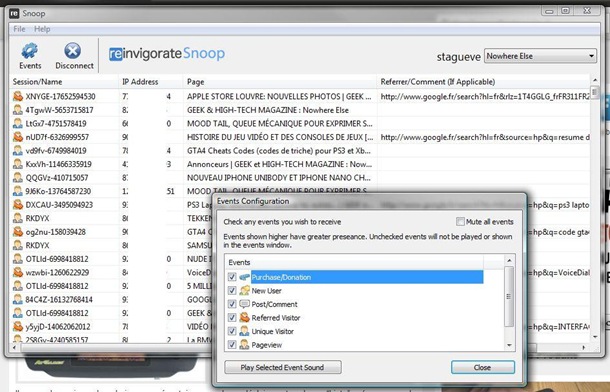Click events list scroll up arrow
Screen dimensions: 610x392
click(x=509, y=260)
